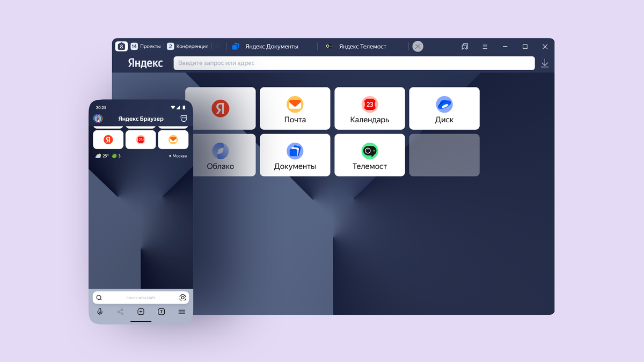
Task: Click the desktop address bar input
Action: click(x=354, y=63)
